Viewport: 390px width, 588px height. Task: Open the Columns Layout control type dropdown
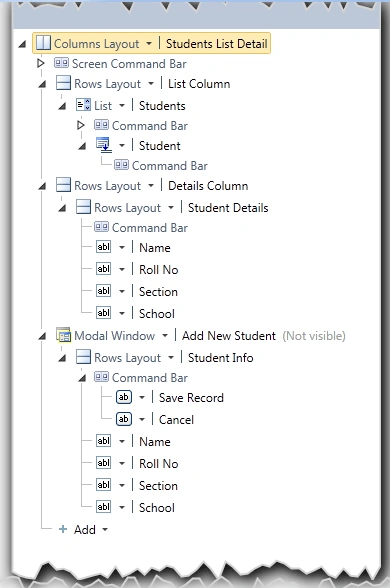149,44
